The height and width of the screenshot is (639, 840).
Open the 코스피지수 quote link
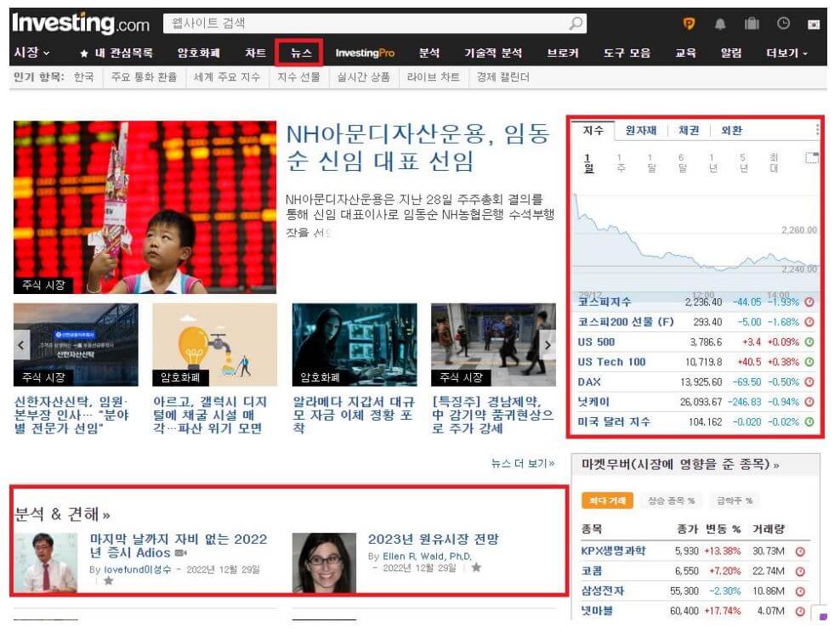604,303
